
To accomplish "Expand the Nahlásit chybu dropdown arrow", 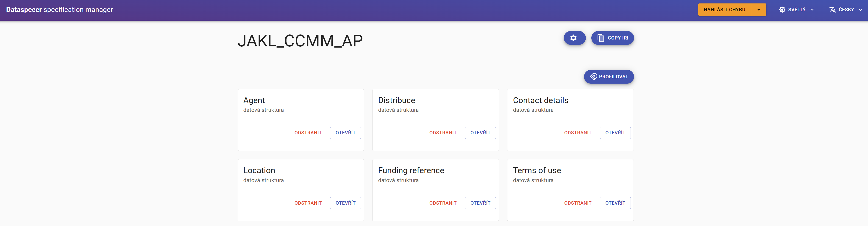I will pos(759,10).
